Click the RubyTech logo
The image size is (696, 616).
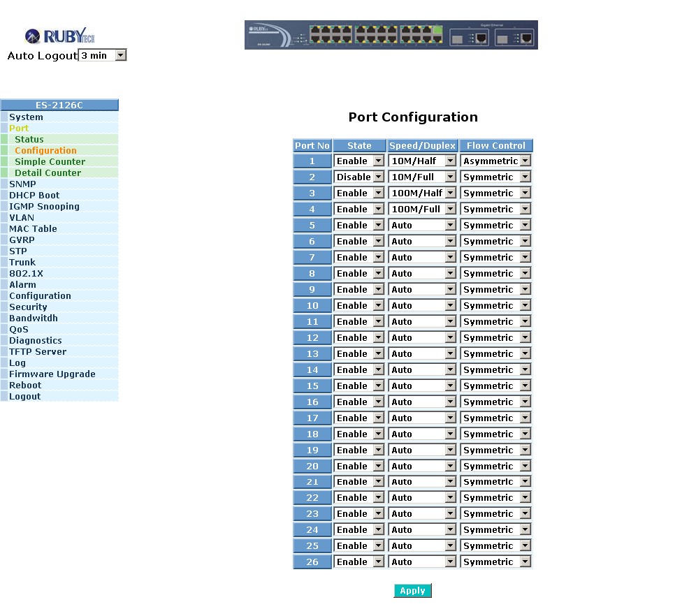pyautogui.click(x=59, y=36)
